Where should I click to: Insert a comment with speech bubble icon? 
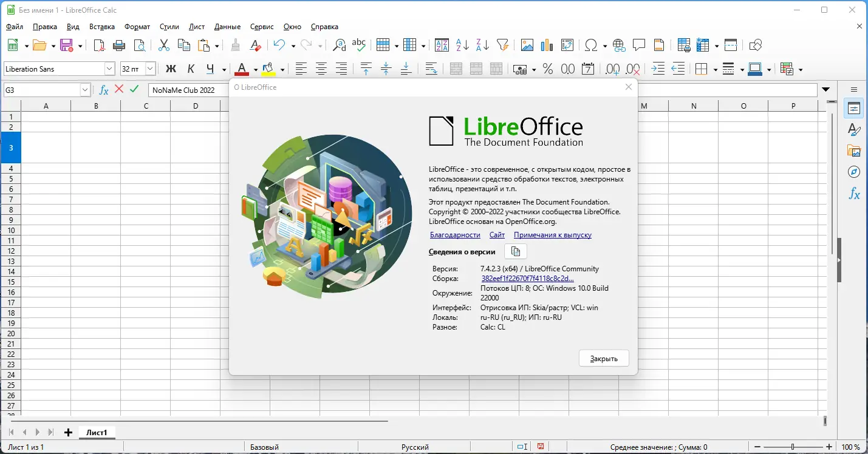tap(639, 45)
